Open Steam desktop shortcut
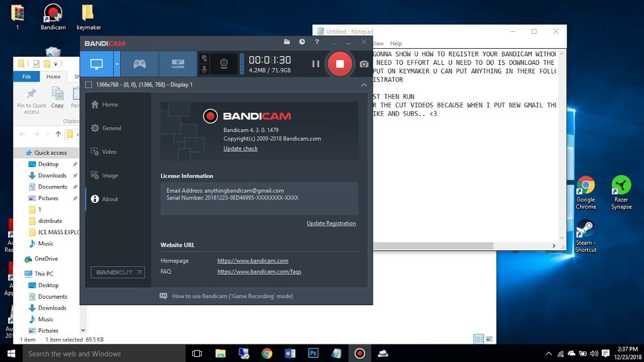The width and height of the screenshot is (644, 362). click(586, 236)
